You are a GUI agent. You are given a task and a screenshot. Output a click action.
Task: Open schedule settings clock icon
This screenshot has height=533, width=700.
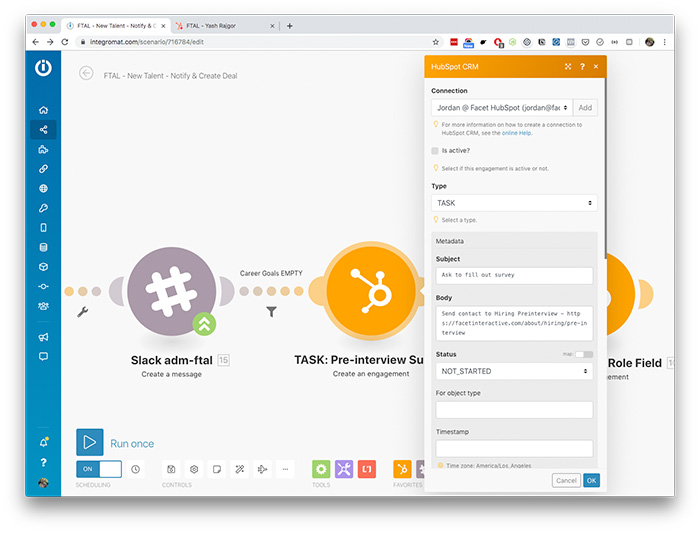point(136,469)
